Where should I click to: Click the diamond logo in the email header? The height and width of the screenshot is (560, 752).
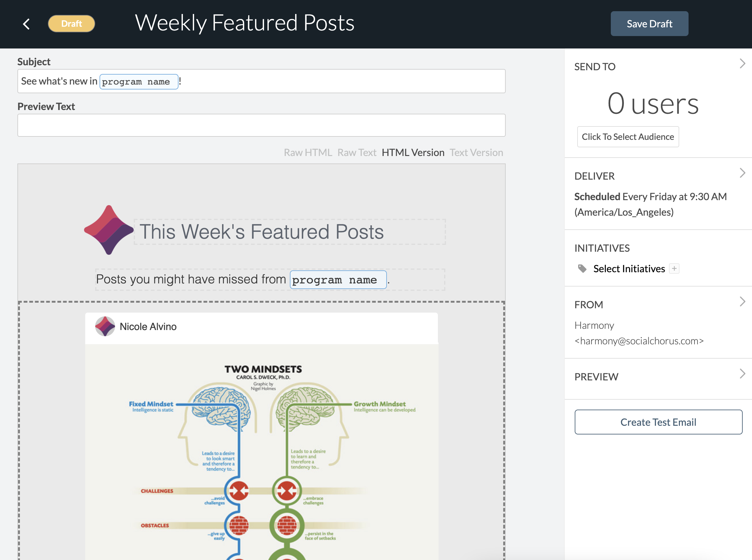(109, 230)
